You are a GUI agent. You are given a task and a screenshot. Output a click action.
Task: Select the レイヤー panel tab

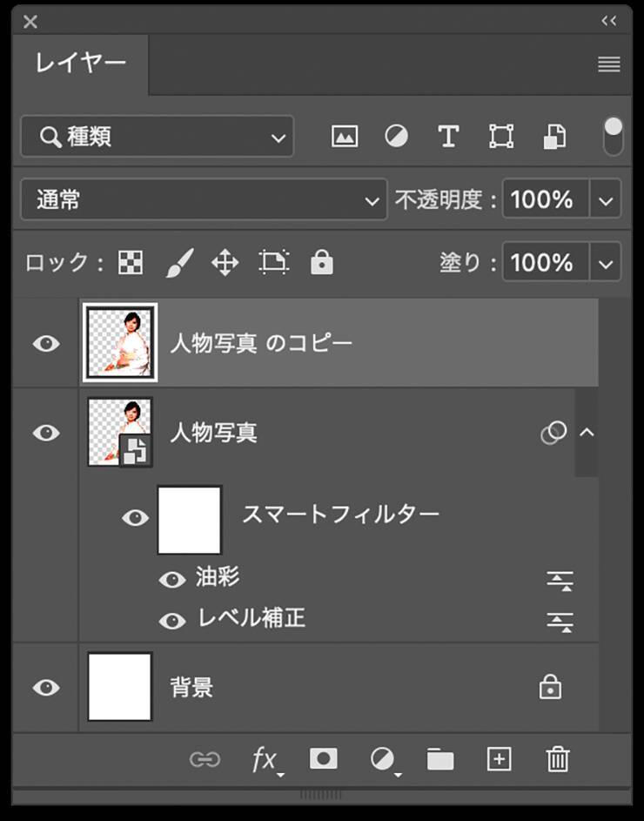[80, 64]
